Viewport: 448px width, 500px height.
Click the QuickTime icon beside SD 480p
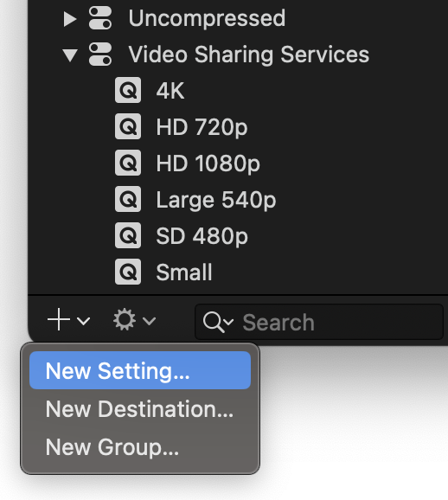point(128,235)
